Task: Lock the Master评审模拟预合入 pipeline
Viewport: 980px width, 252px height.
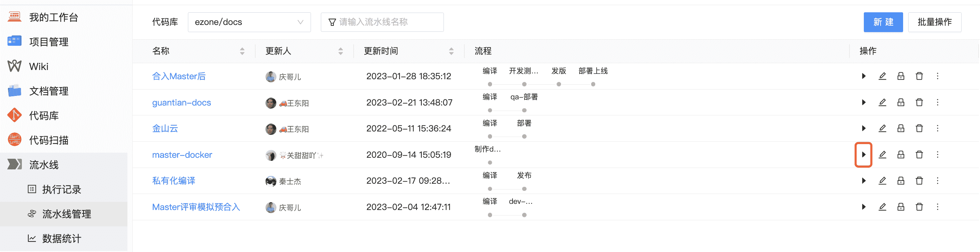Action: point(900,207)
